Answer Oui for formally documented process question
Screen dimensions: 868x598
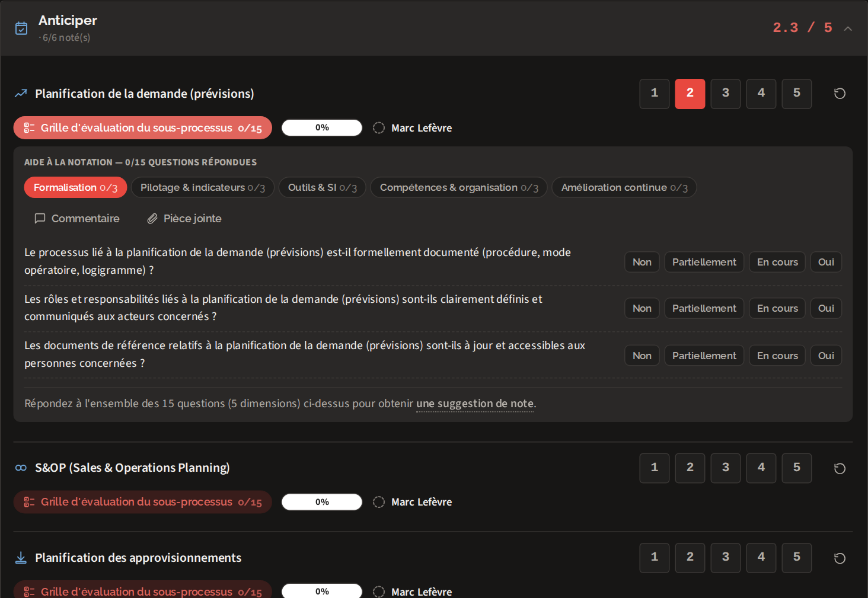(826, 262)
